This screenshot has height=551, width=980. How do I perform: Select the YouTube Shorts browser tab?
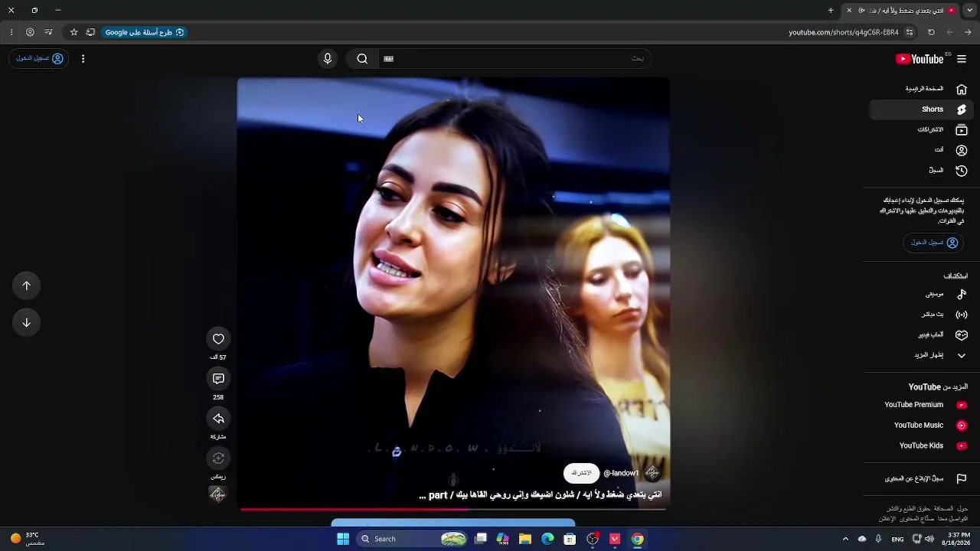point(900,10)
